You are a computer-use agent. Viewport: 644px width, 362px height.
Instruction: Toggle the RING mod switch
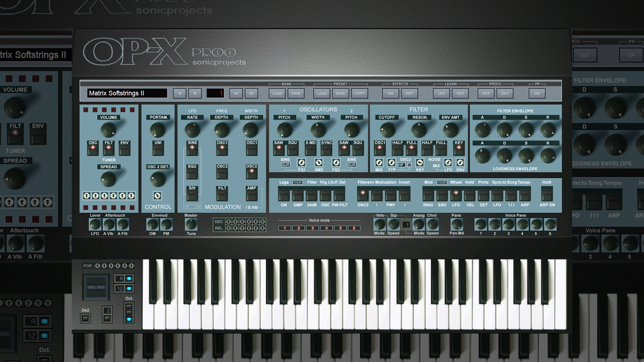[x=428, y=195]
